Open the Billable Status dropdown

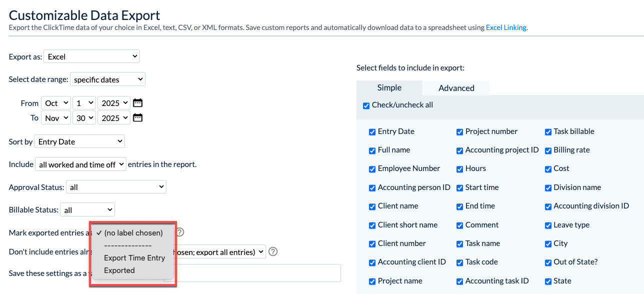(x=88, y=210)
